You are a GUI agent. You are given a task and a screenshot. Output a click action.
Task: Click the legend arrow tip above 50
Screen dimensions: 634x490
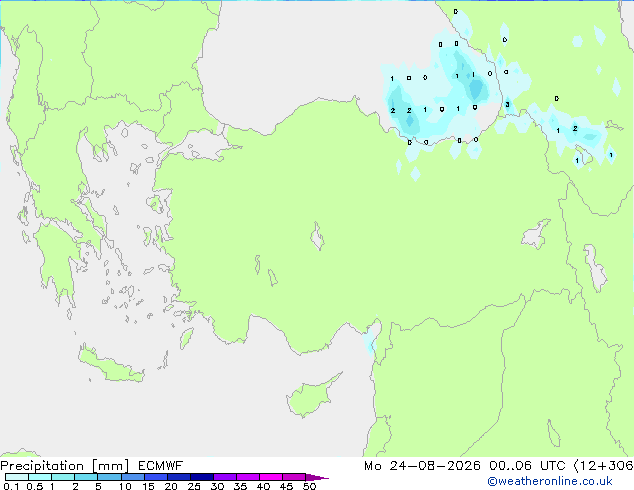pos(317,477)
